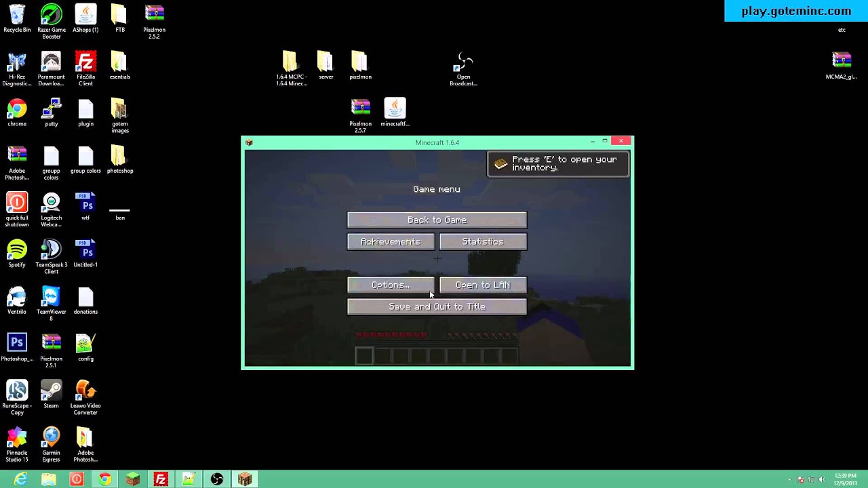This screenshot has width=868, height=488.
Task: Open Action Center flag in system tray
Action: [x=801, y=480]
